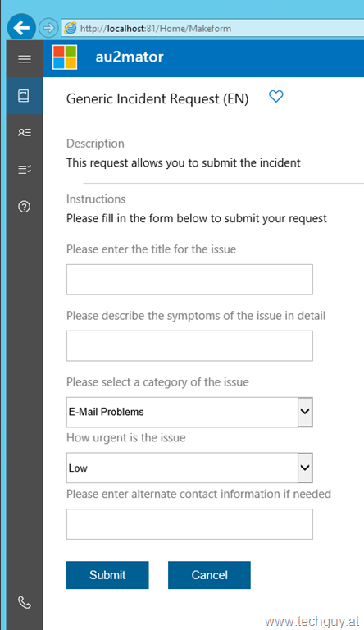This screenshot has width=364, height=630.
Task: Click the phone icon at the sidebar bottom
Action: tap(24, 602)
